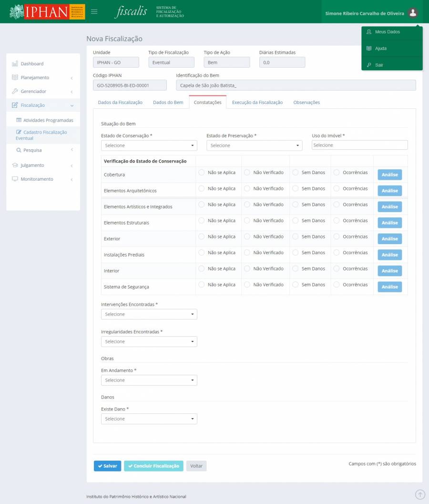The height and width of the screenshot is (504, 429).
Task: Select 'Sem Danos' for Cobertura
Action: [296, 173]
